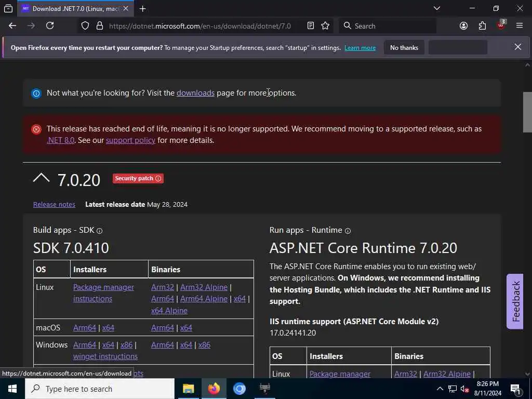Open the muted volume tray icon
Image resolution: width=532 pixels, height=399 pixels.
pyautogui.click(x=464, y=389)
